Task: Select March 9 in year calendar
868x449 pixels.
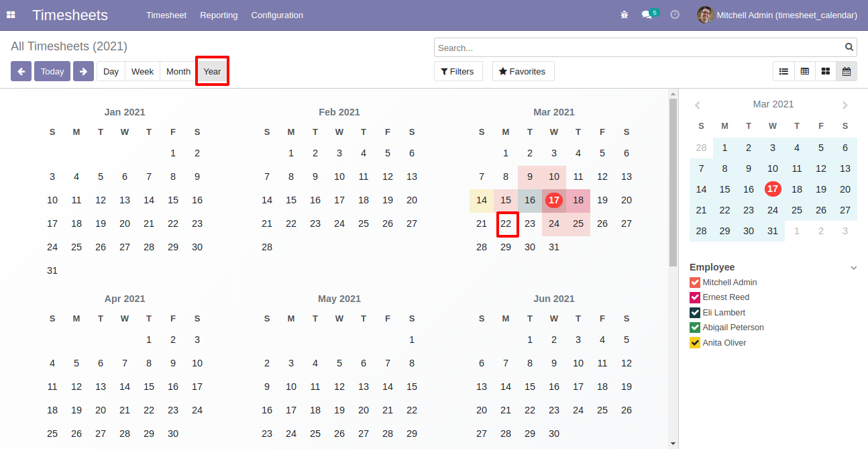Action: 530,177
